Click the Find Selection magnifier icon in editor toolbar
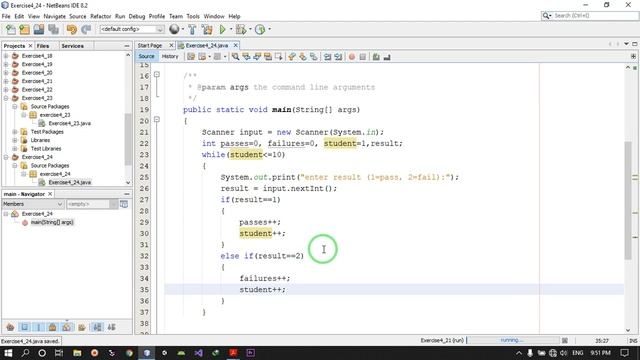 (x=236, y=57)
